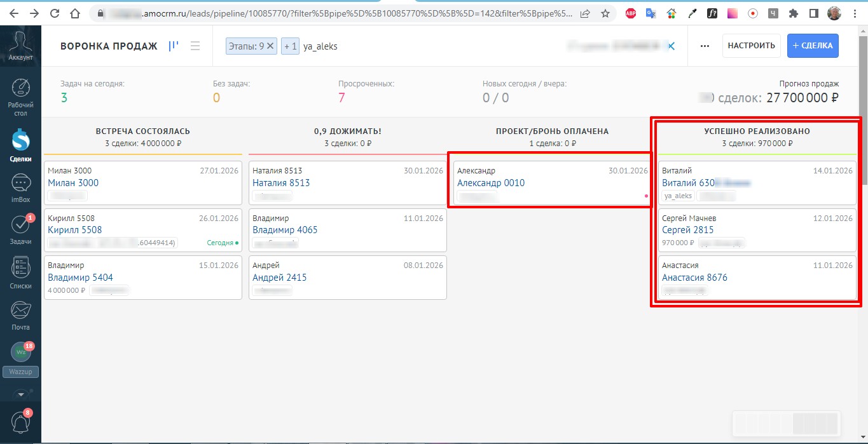
Task: Open imBox chat section
Action: coord(20,189)
